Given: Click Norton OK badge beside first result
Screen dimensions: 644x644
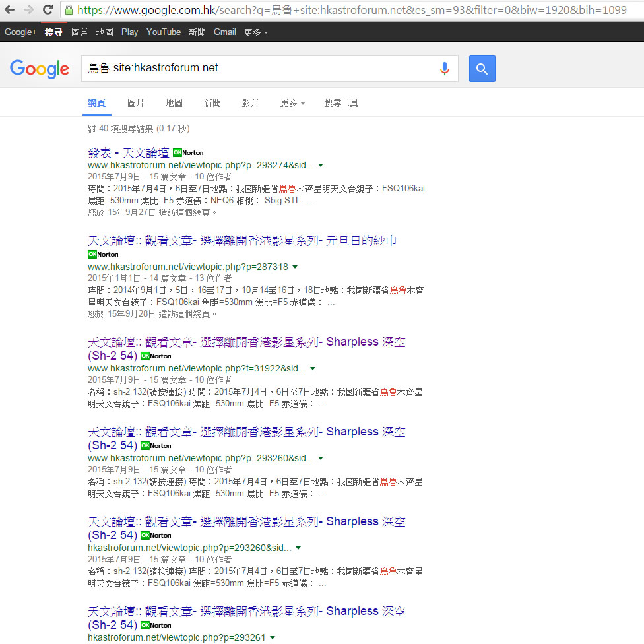Looking at the screenshot, I should [188, 153].
